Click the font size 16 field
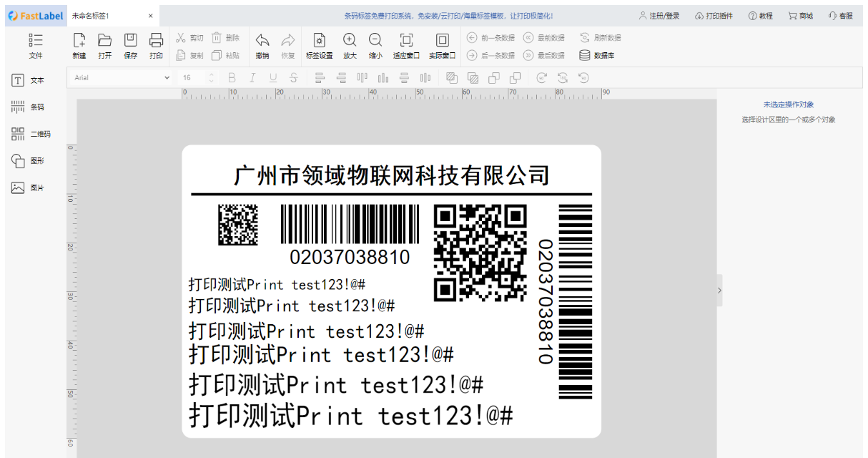868x458 pixels. (192, 77)
